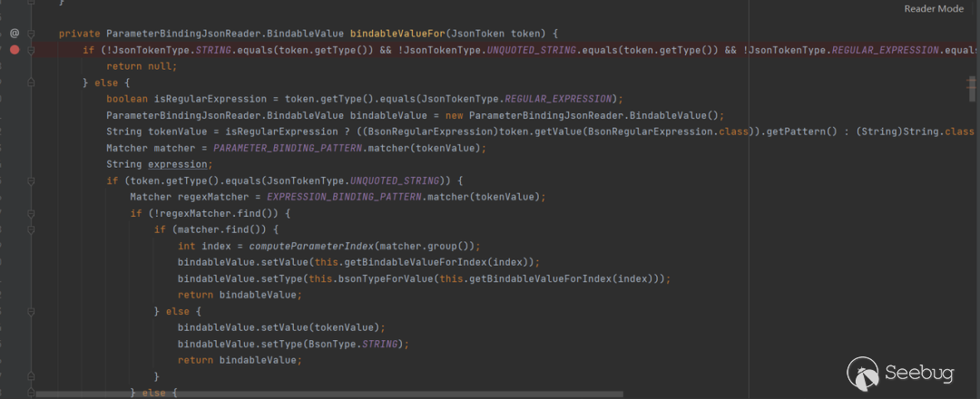Fold the UNQUOTED_STRING if-block gutter marker

point(31,180)
